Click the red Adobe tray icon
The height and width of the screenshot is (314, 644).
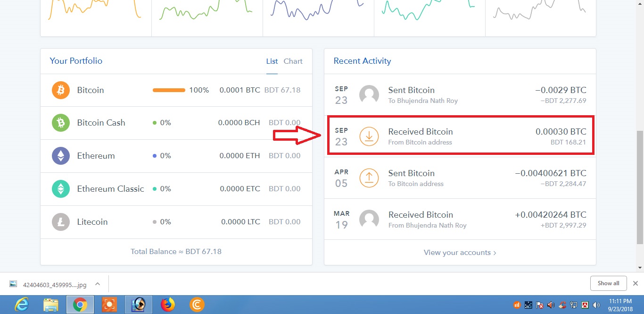pyautogui.click(x=585, y=305)
